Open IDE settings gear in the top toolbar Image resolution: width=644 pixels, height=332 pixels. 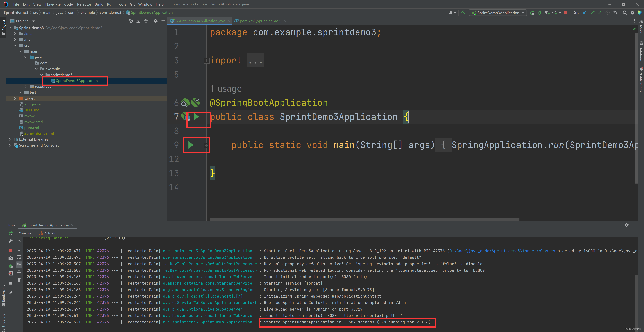pyautogui.click(x=632, y=12)
